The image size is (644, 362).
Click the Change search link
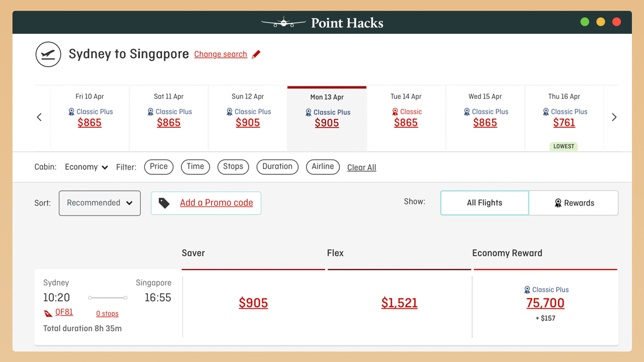click(x=221, y=54)
